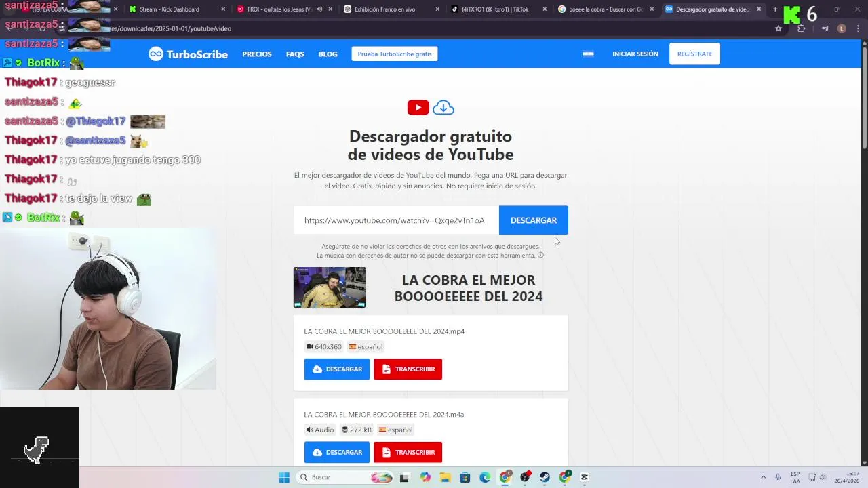The height and width of the screenshot is (488, 868).
Task: Transcribe the .mp4 file with TRANSCRIBIR
Action: pyautogui.click(x=408, y=369)
